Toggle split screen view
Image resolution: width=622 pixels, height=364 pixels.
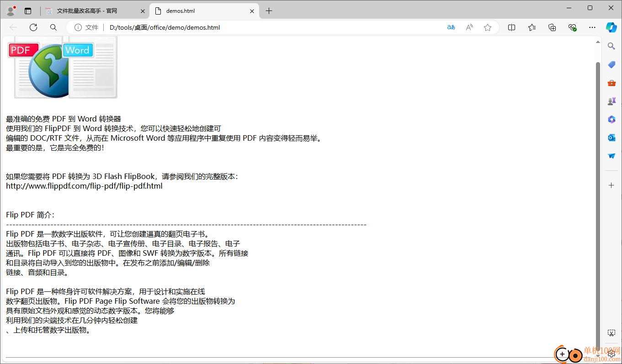click(511, 27)
